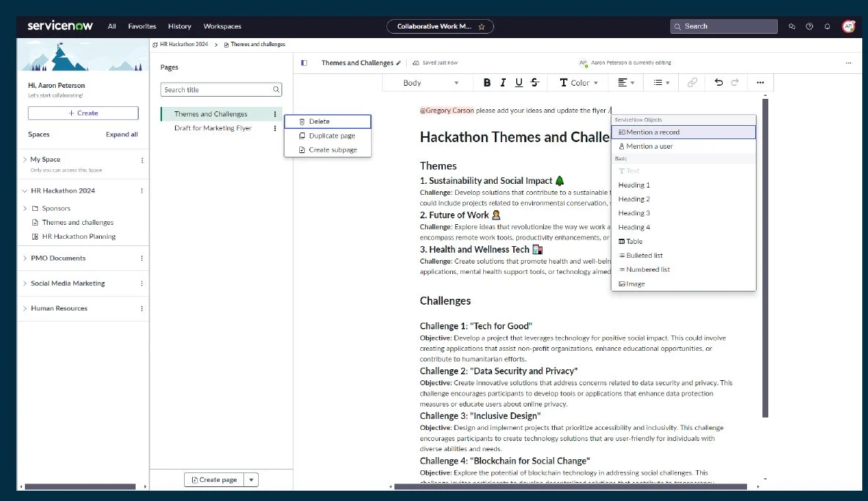Viewport: 868px width, 501px height.
Task: Undo the last edit
Action: click(718, 82)
